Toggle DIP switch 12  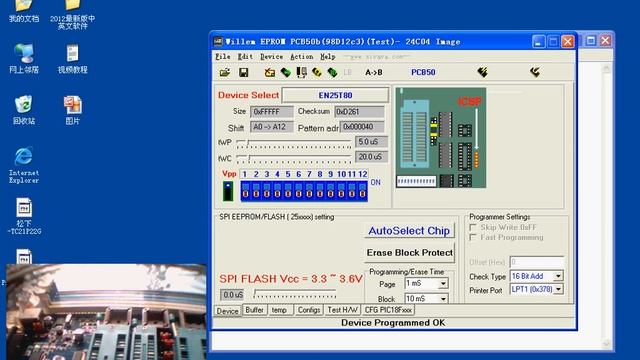pos(362,191)
